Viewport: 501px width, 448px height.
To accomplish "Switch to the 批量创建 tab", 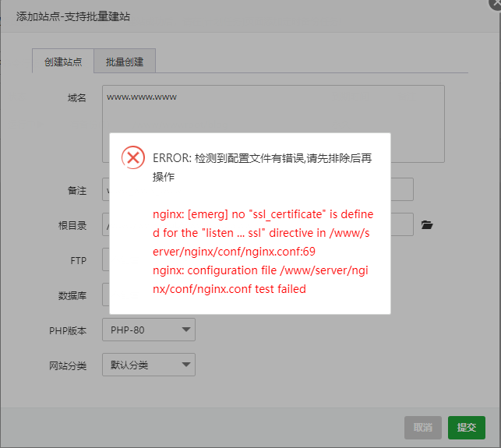I will [125, 61].
